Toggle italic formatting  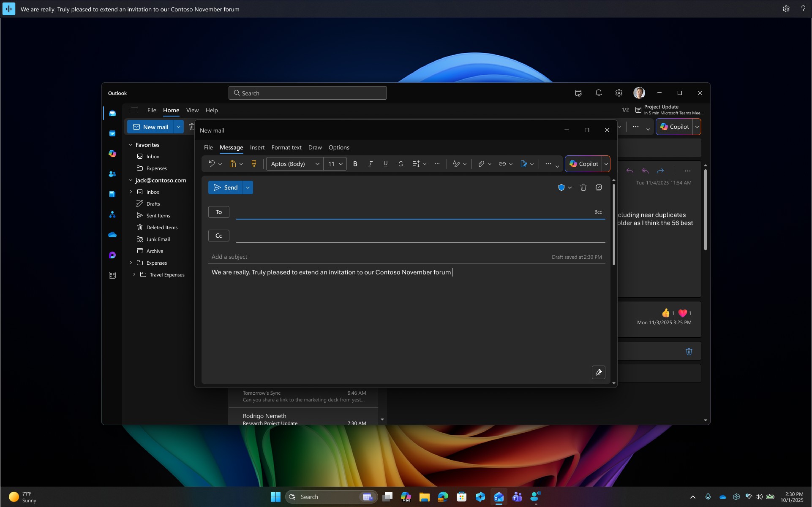click(370, 164)
